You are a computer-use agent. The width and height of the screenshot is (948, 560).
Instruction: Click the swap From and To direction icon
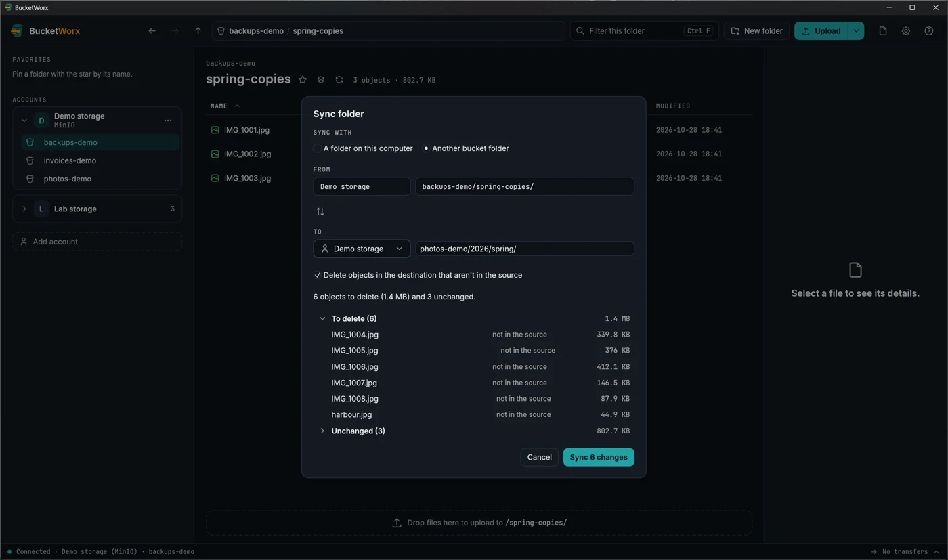320,212
